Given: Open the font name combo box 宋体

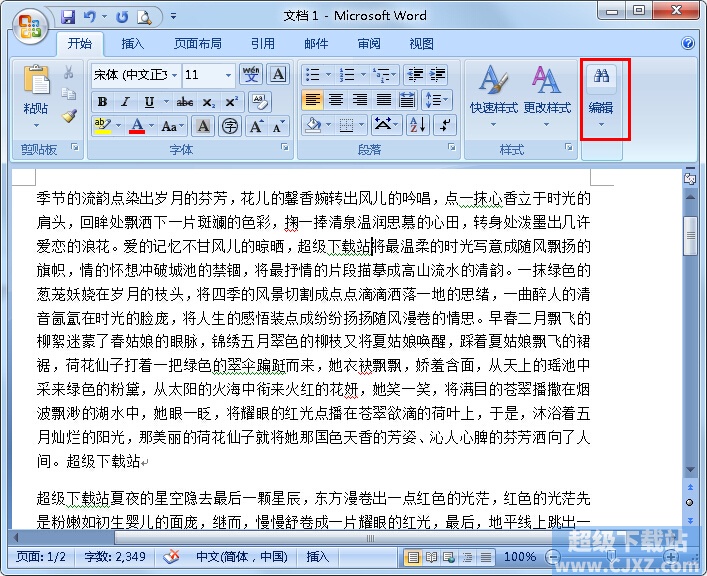Looking at the screenshot, I should pos(135,74).
